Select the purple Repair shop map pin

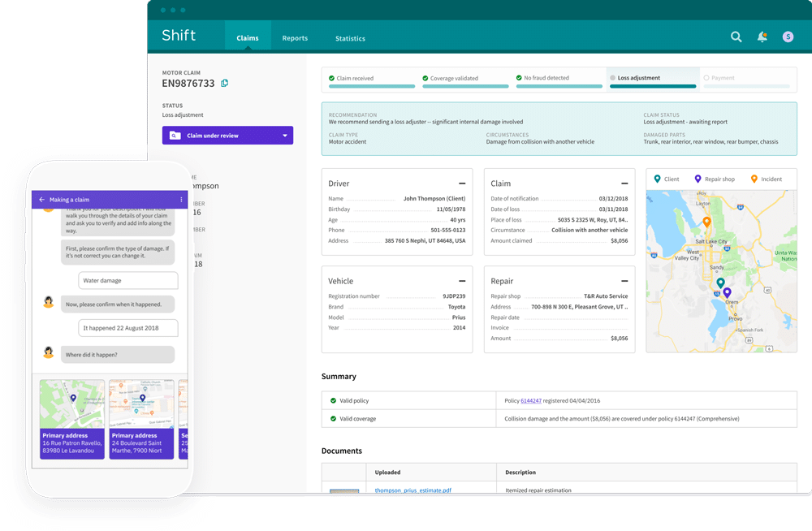(x=727, y=292)
